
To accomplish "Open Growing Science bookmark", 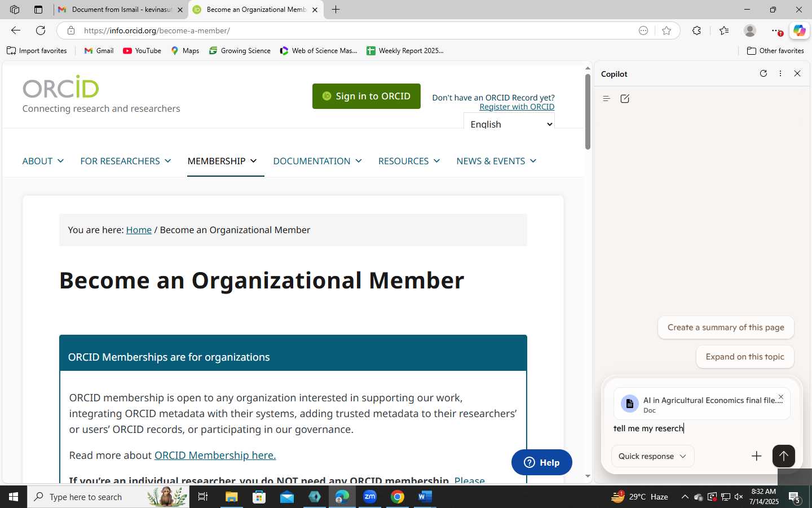I will [x=240, y=51].
